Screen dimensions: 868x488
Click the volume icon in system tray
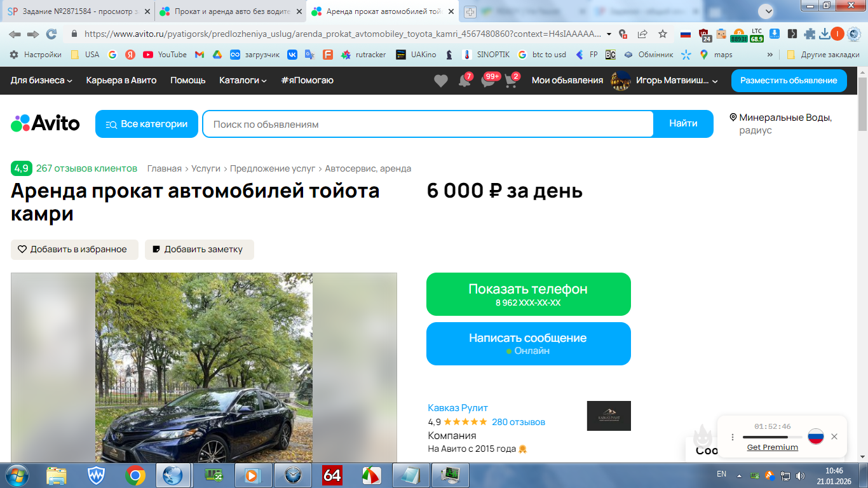[x=799, y=475]
